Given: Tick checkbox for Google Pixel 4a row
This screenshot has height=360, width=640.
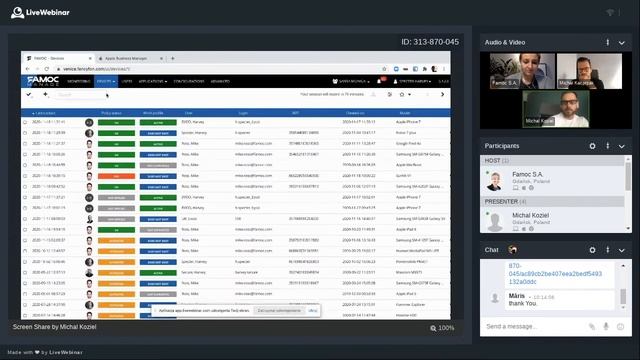Looking at the screenshot, I should pyautogui.click(x=25, y=144).
